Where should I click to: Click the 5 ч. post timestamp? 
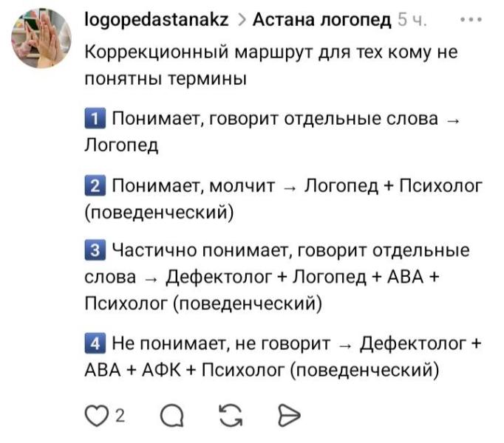point(413,20)
